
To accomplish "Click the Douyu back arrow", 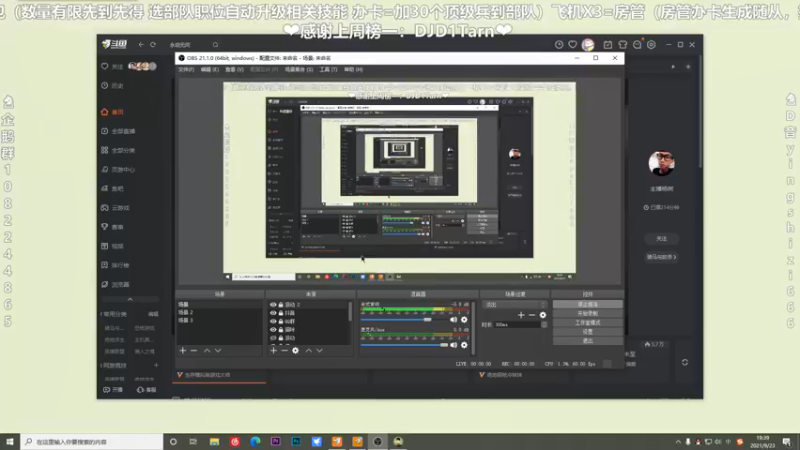I will pyautogui.click(x=141, y=44).
